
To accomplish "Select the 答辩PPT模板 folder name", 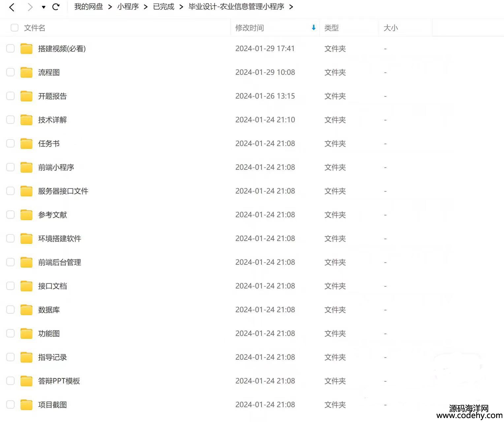I will click(59, 381).
